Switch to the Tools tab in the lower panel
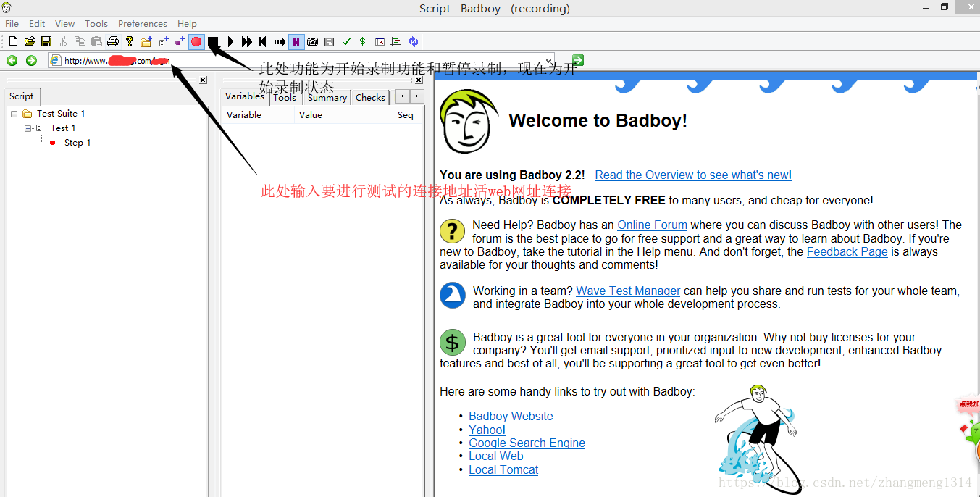Viewport: 980px width, 497px height. 285,98
